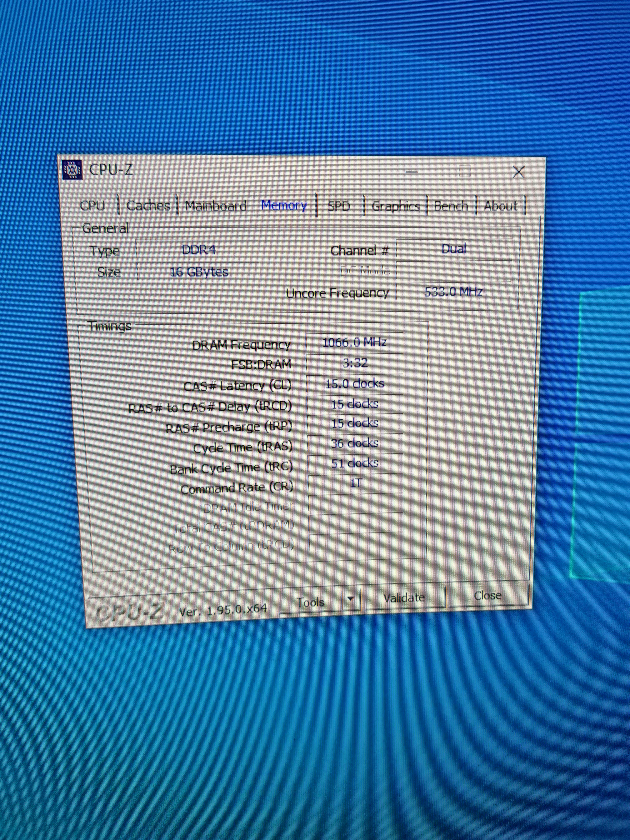
Task: Switch to the CPU tab
Action: pos(92,205)
